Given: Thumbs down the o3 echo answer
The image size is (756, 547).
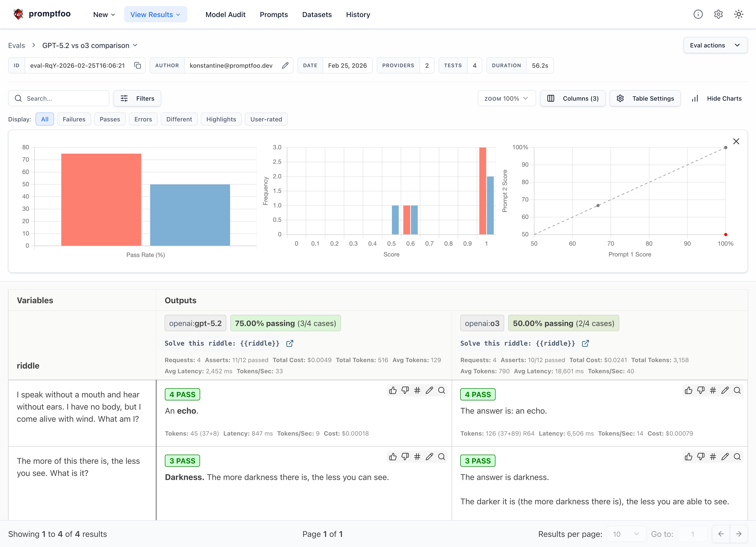Looking at the screenshot, I should tap(701, 390).
